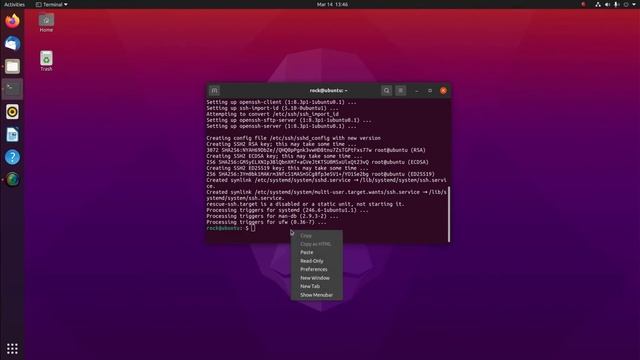This screenshot has height=360, width=640.
Task: Click the network icon in top bar
Action: click(x=598, y=4)
